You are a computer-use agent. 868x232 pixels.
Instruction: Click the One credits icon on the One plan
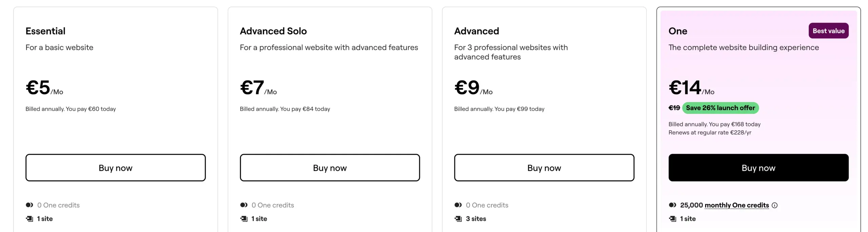point(672,205)
